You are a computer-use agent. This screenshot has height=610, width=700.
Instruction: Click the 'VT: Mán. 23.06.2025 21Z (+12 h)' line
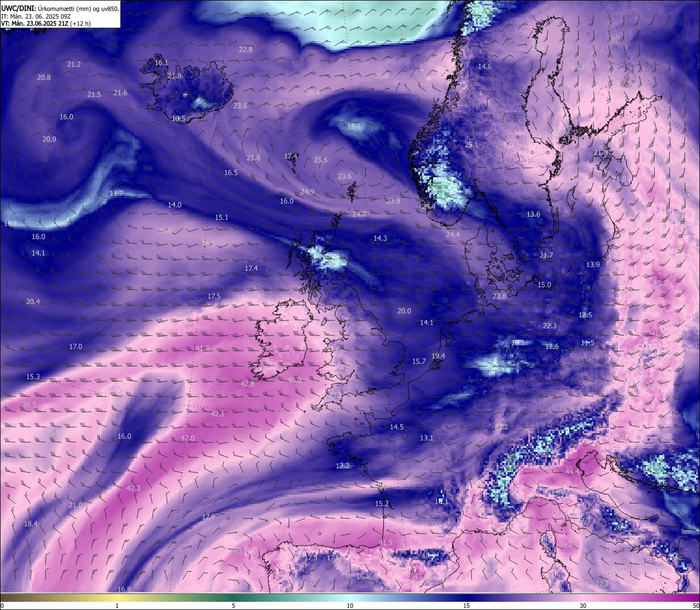click(x=46, y=24)
